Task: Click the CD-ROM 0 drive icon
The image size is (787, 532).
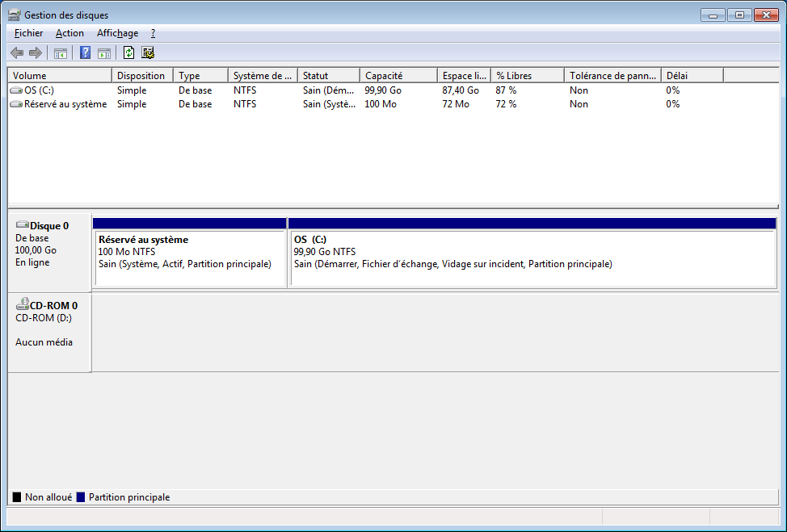Action: (22, 304)
